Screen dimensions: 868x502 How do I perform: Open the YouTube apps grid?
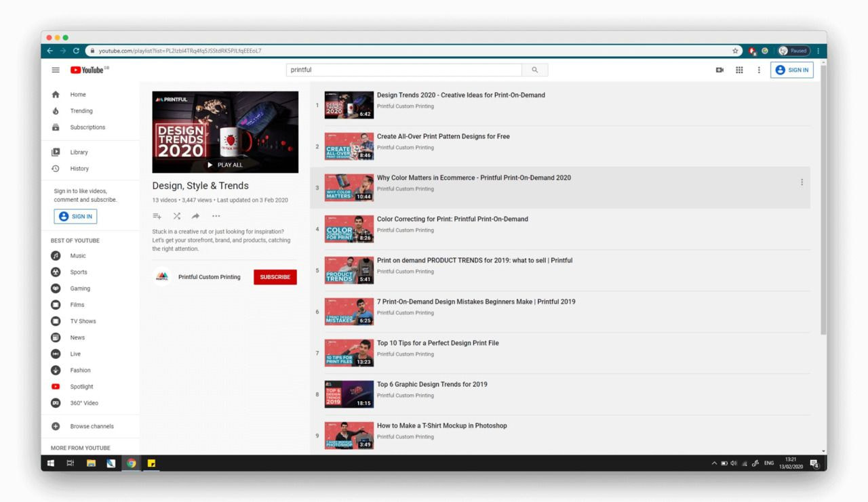pyautogui.click(x=739, y=70)
